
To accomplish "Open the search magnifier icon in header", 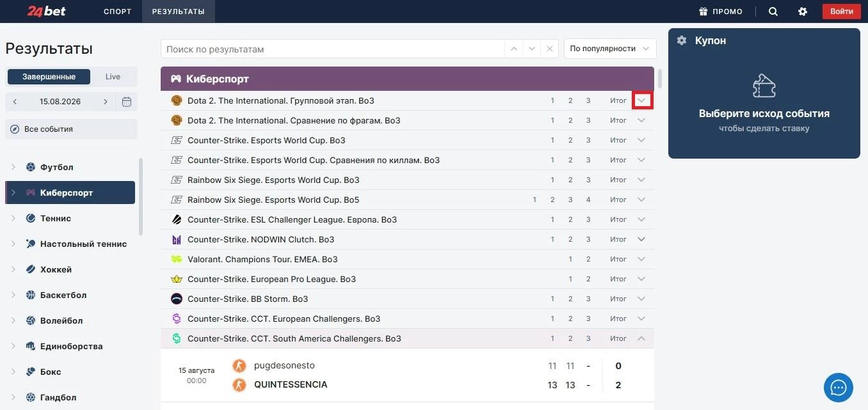I will [x=773, y=12].
